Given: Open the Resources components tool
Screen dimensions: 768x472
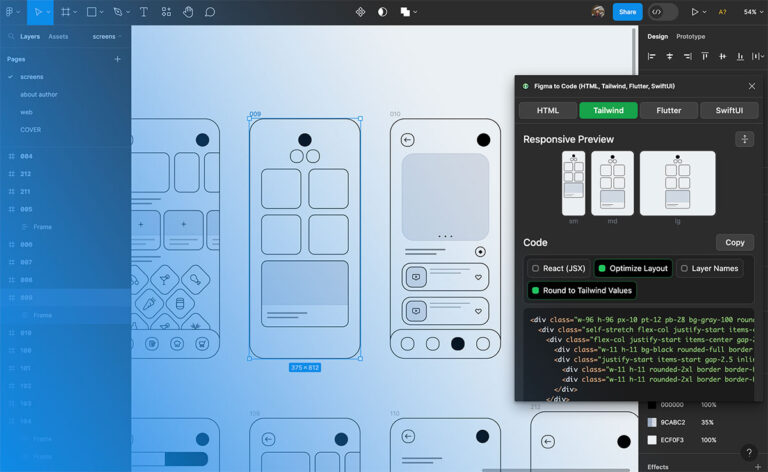Looking at the screenshot, I should [x=166, y=12].
